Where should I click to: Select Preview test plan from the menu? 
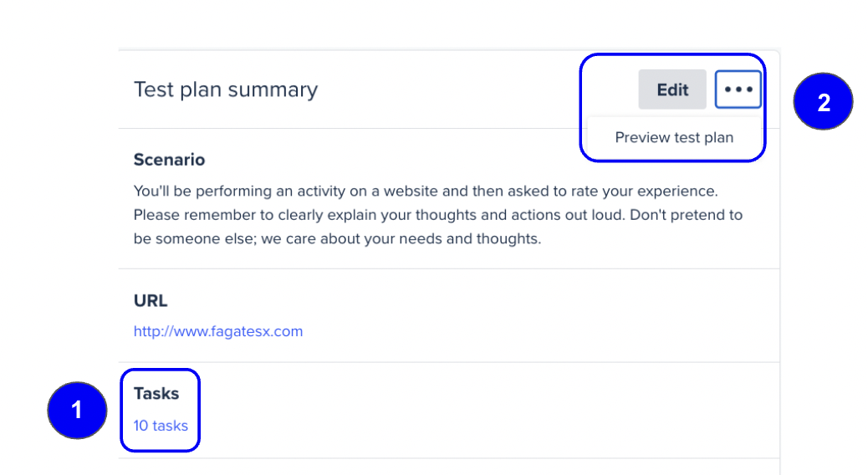pyautogui.click(x=674, y=137)
